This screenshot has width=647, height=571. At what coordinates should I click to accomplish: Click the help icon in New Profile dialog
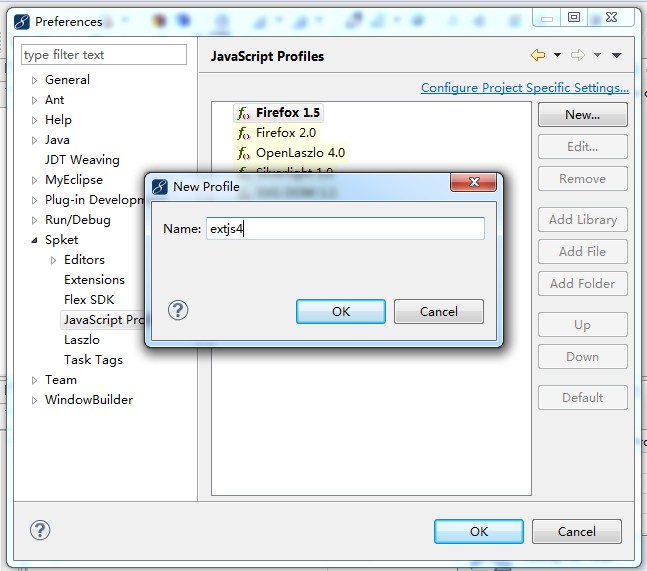tap(178, 310)
